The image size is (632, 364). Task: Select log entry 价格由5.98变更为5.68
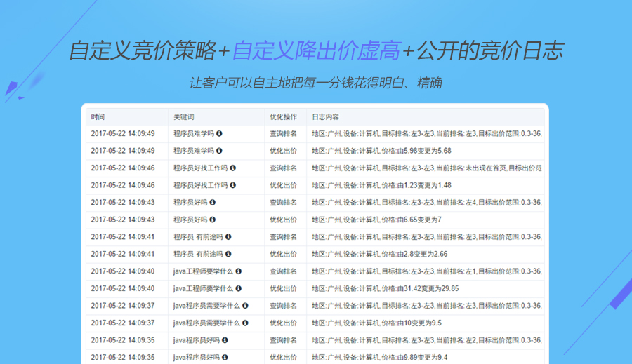tap(381, 151)
